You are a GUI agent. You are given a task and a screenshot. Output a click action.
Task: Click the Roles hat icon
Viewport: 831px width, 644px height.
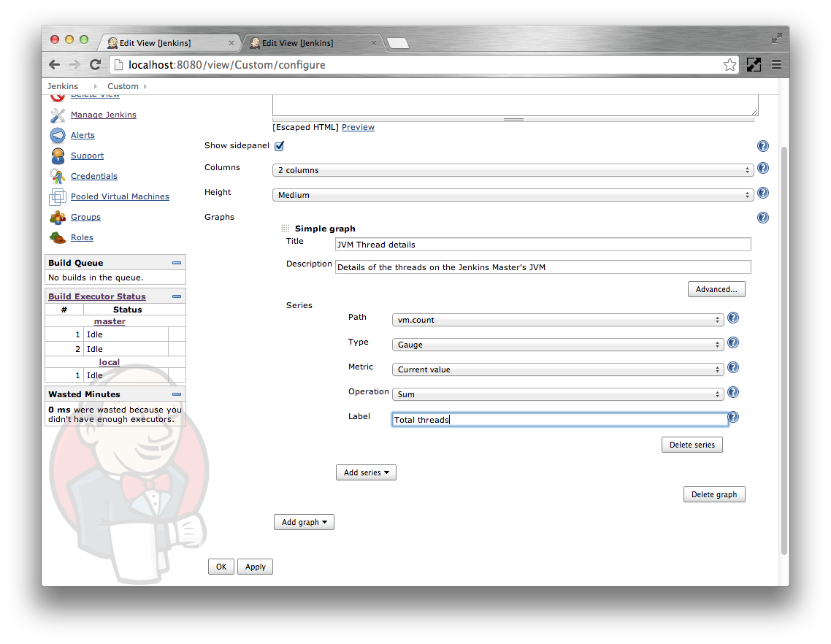[x=57, y=237]
